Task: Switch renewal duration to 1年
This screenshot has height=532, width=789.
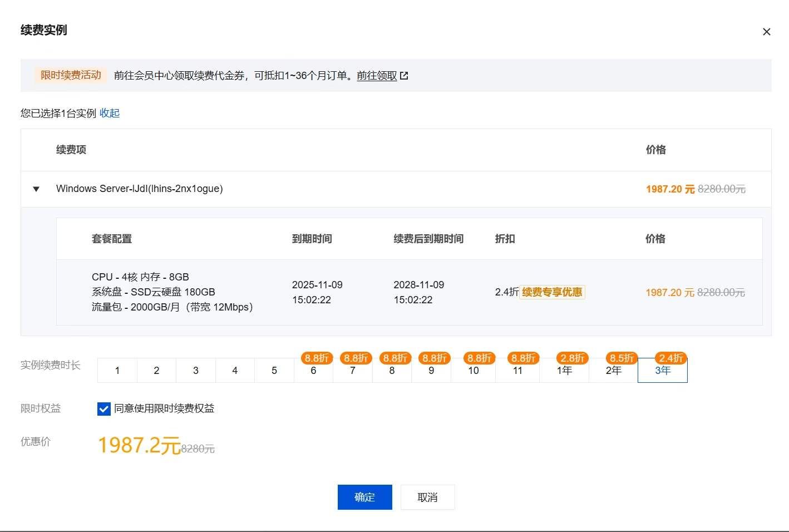Action: (x=564, y=370)
